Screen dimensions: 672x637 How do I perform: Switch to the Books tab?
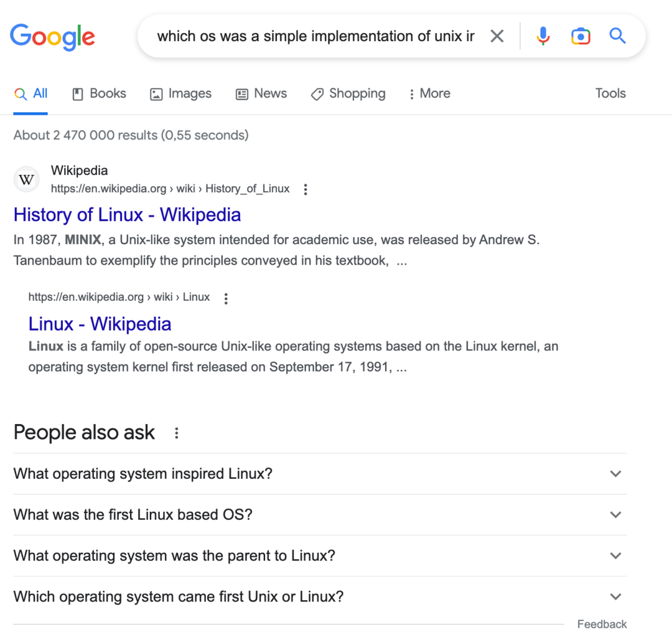coord(99,93)
